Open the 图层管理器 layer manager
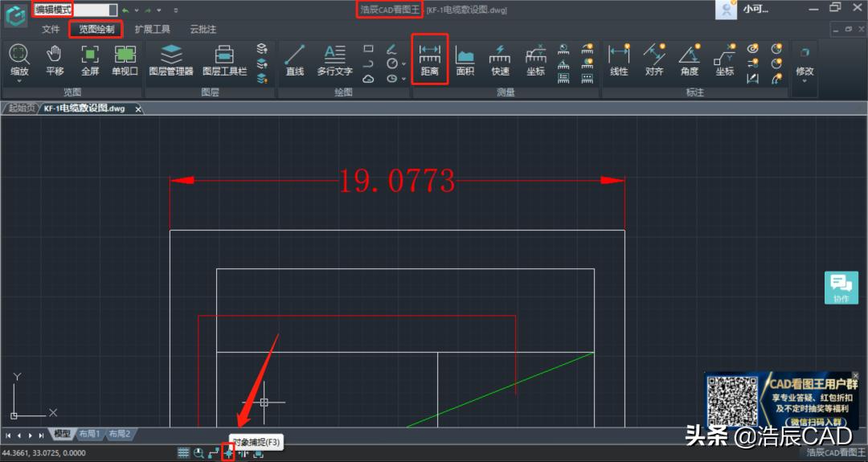Viewport: 868px width, 462px height. click(171, 60)
